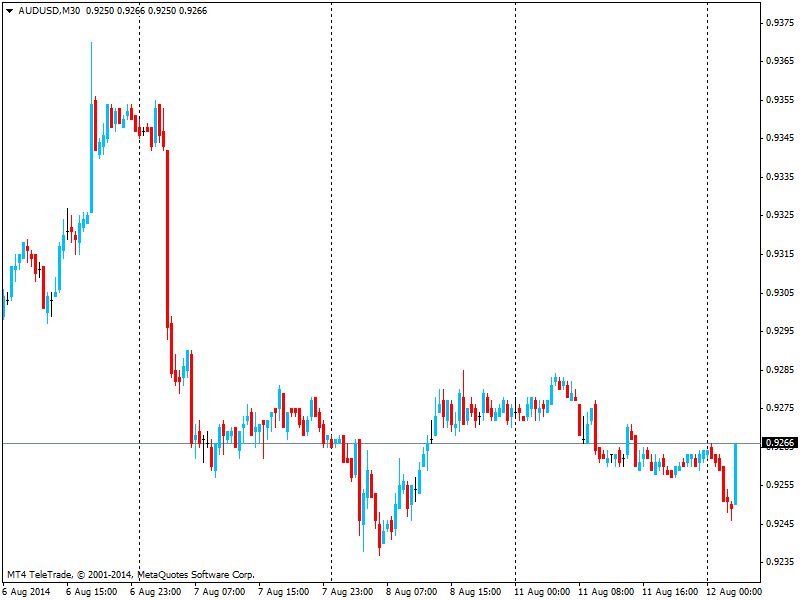The height and width of the screenshot is (600, 800).
Task: Select the 0.9345 price scale value
Action: pyautogui.click(x=779, y=138)
